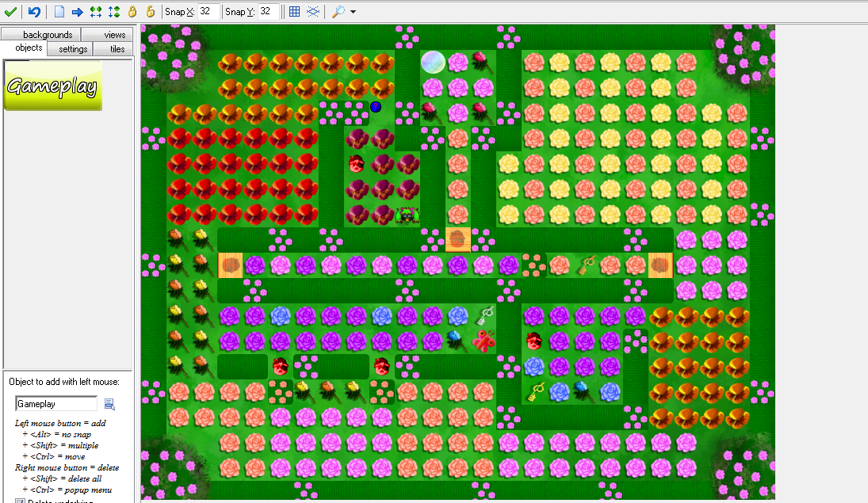
Task: Click the Gameplay object name field
Action: pos(56,404)
